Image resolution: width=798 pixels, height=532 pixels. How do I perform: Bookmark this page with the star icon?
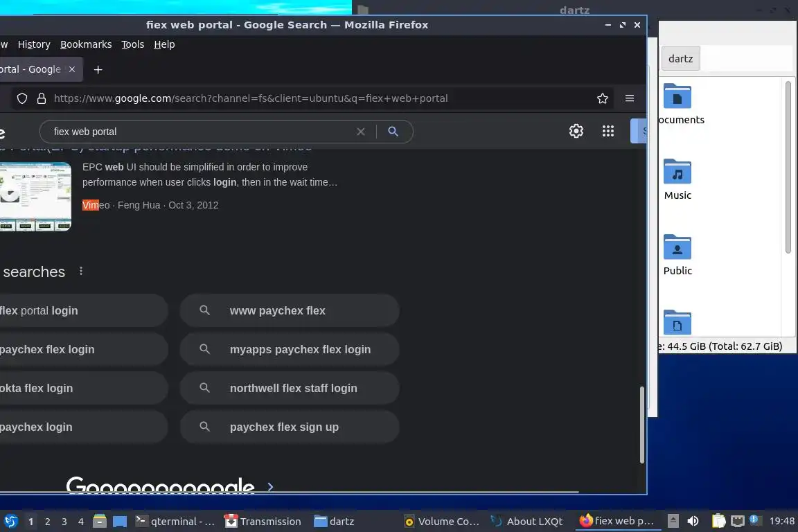click(x=603, y=98)
